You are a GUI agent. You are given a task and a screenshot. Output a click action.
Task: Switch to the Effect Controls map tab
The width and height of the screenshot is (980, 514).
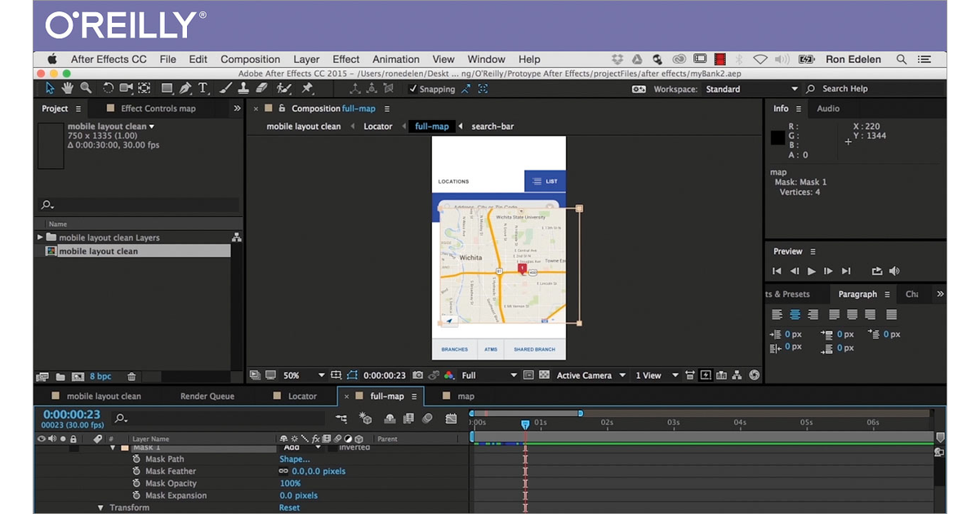(x=158, y=109)
